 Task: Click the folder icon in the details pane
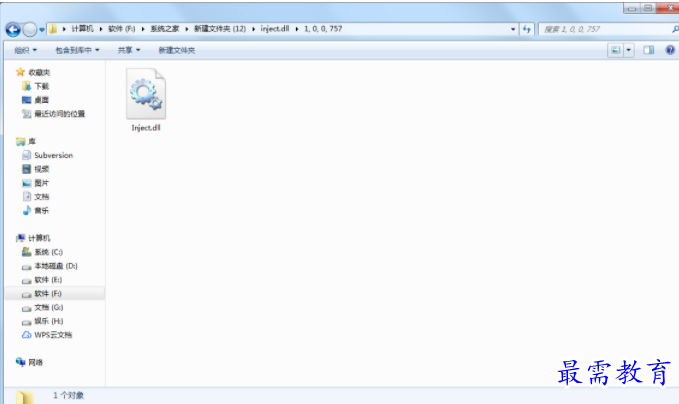click(x=25, y=397)
